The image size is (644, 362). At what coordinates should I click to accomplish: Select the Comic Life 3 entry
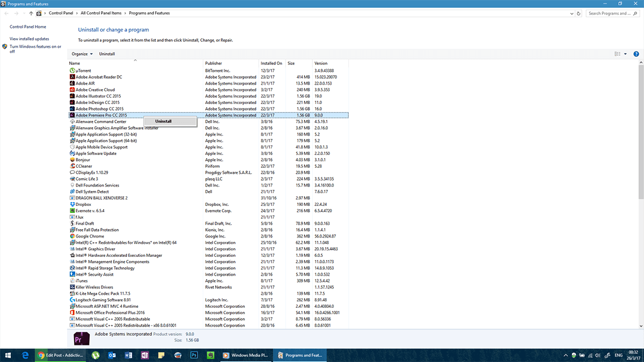click(209, 179)
